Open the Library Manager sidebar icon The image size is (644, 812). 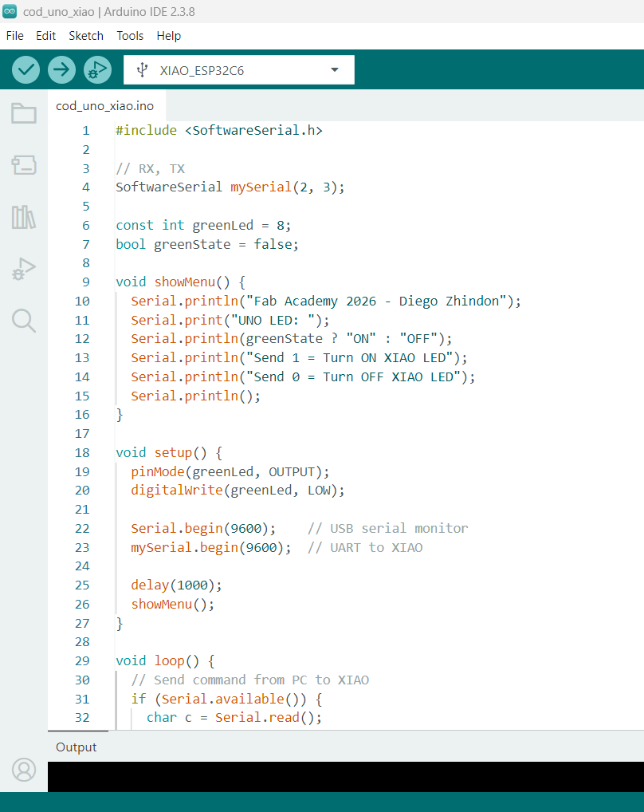click(x=23, y=217)
